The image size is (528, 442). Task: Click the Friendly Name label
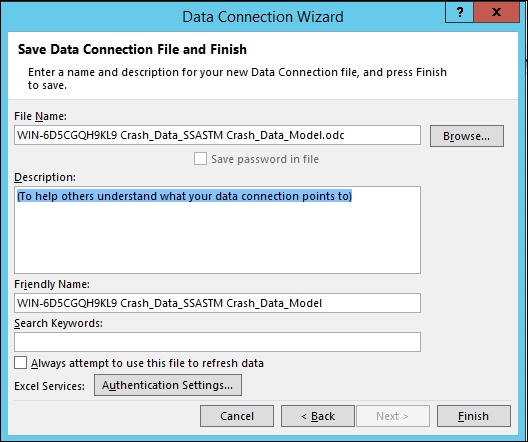coord(52,284)
